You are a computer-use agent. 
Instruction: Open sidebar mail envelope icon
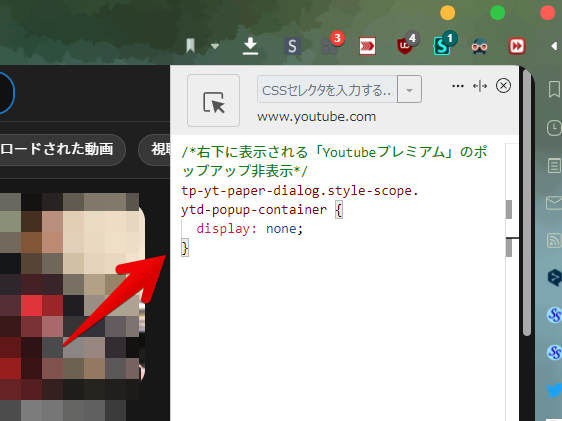554,203
